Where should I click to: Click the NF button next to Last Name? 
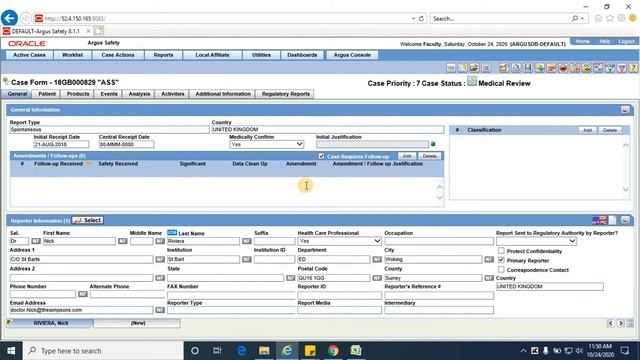point(247,241)
